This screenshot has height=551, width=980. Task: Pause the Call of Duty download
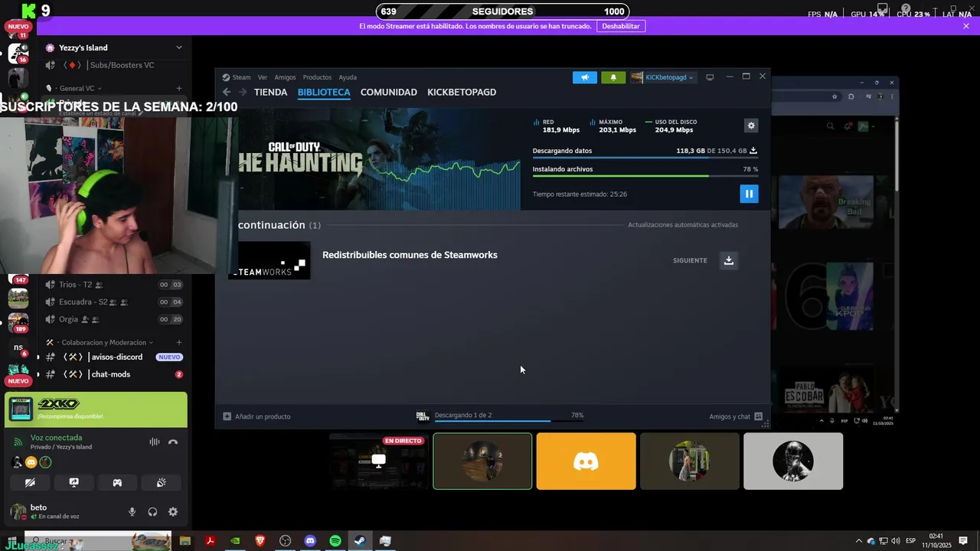(749, 194)
